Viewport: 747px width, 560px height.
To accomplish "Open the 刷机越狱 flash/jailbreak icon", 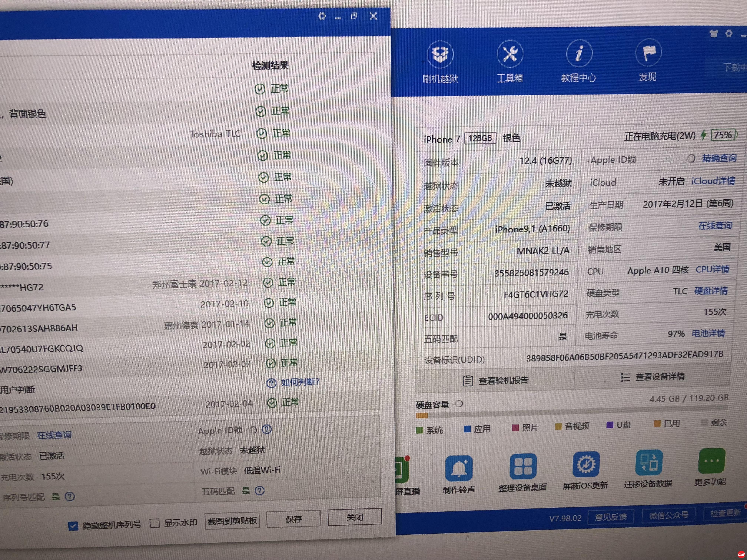I will [x=440, y=55].
